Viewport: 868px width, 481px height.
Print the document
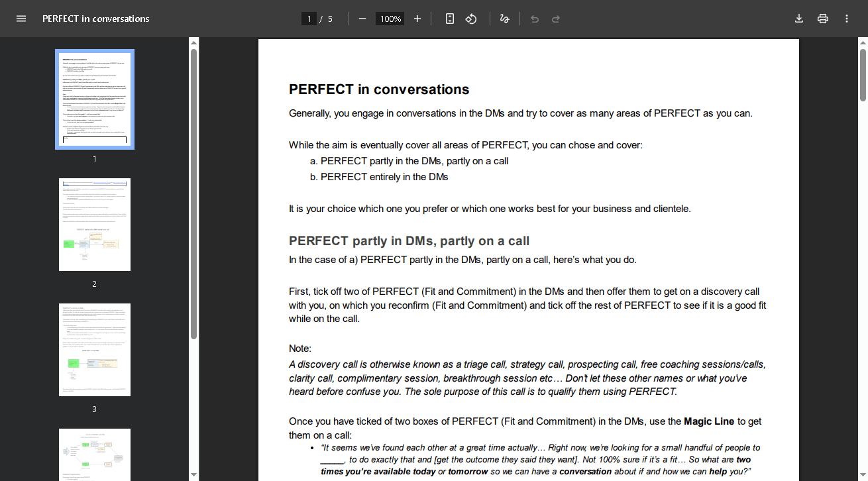823,19
